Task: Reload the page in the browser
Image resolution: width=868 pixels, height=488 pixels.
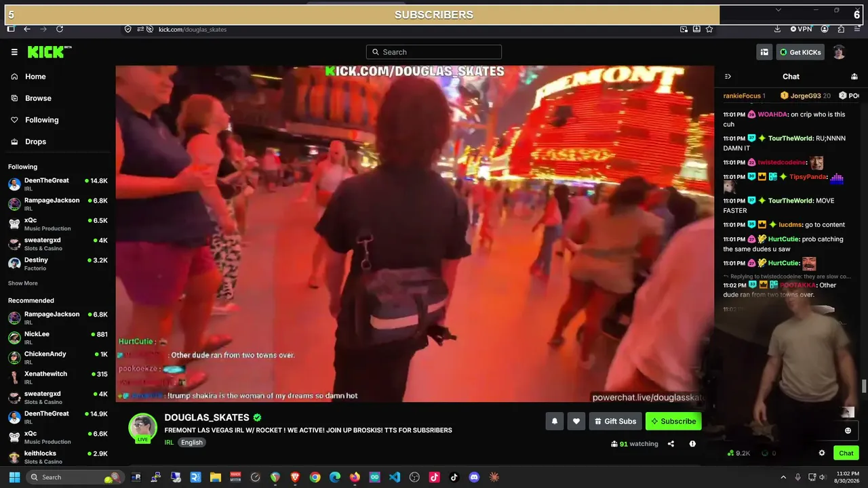Action: (x=60, y=29)
